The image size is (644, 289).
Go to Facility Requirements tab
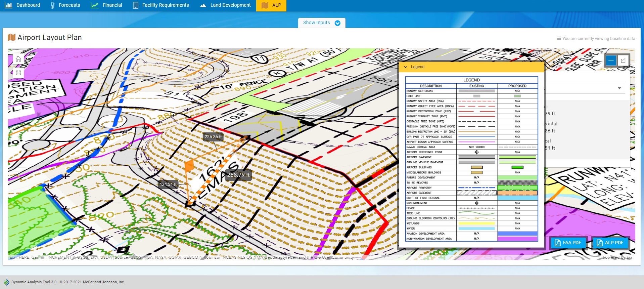pyautogui.click(x=161, y=5)
